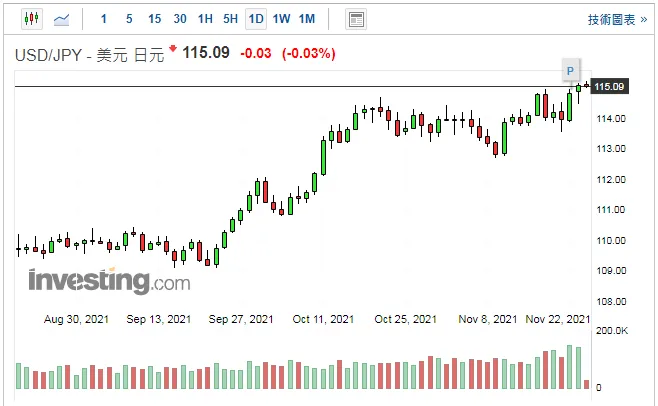
Task: Select the candlestick chart type icon
Action: tap(32, 19)
